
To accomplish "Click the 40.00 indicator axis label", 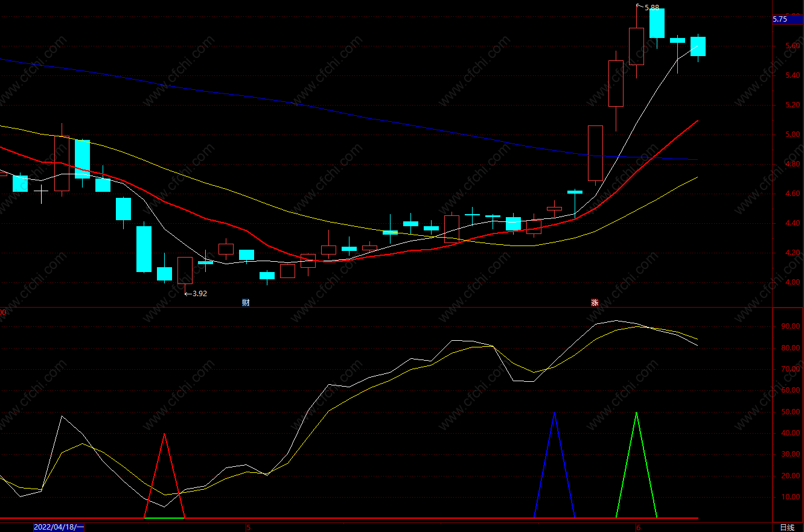I will [790, 433].
